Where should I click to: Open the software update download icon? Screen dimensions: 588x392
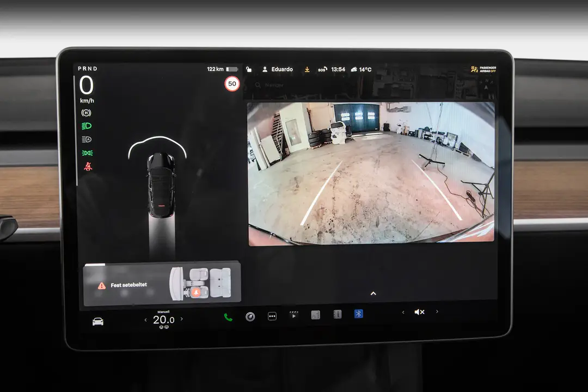click(x=307, y=69)
